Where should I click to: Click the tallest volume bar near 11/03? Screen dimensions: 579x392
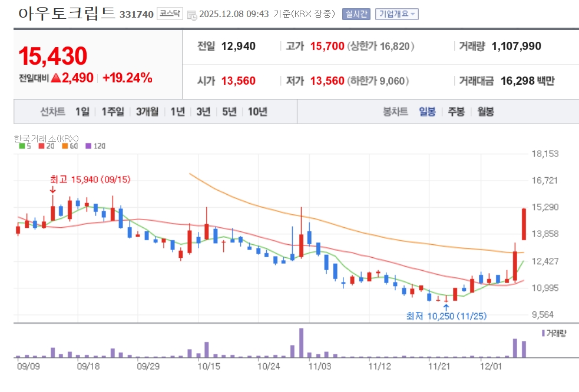click(302, 343)
